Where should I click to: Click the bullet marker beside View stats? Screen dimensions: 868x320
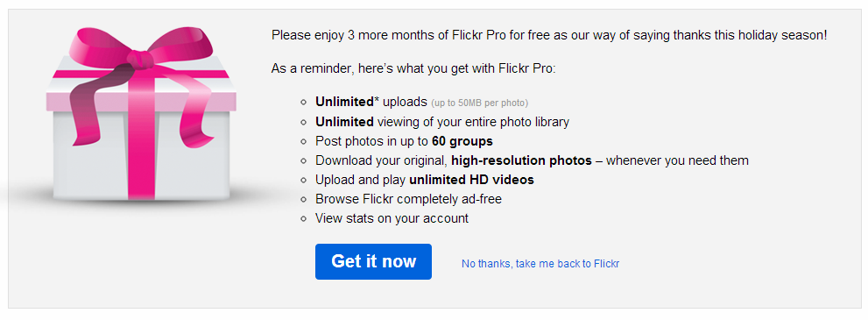(x=303, y=218)
